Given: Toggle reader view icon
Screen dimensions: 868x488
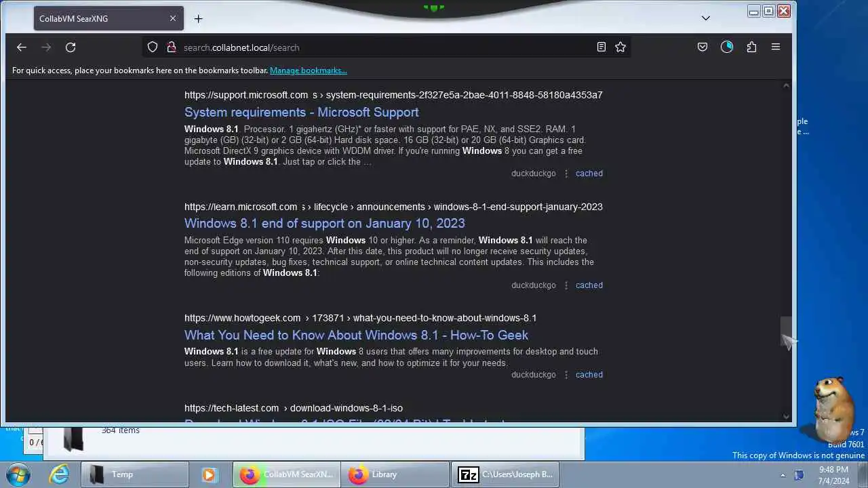Looking at the screenshot, I should click(601, 47).
